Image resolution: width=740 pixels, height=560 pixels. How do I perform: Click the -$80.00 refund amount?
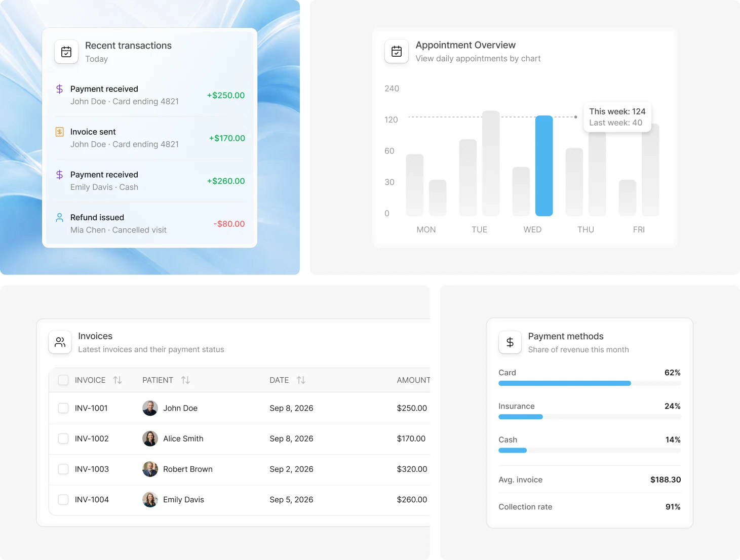pos(229,224)
